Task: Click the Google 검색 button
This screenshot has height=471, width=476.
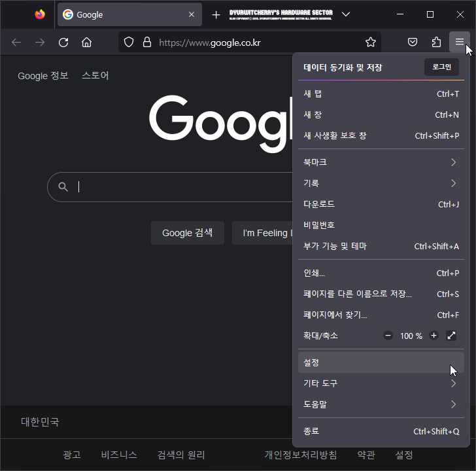Action: point(188,233)
